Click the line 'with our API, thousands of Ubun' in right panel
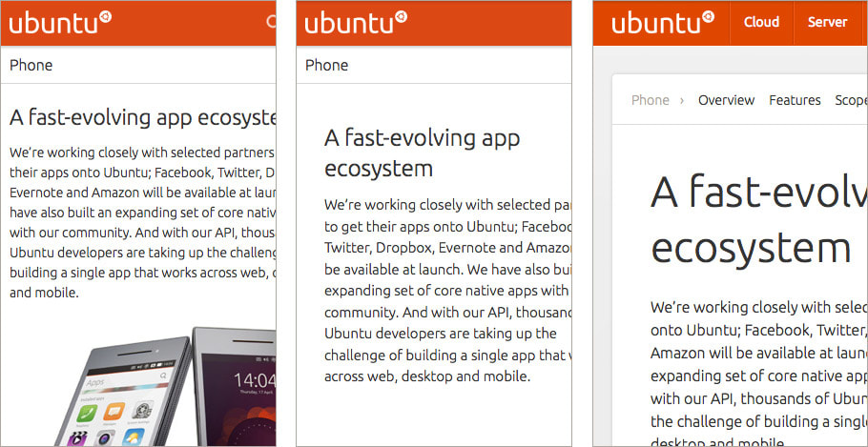Screen dimensions: 868x447 (759, 399)
